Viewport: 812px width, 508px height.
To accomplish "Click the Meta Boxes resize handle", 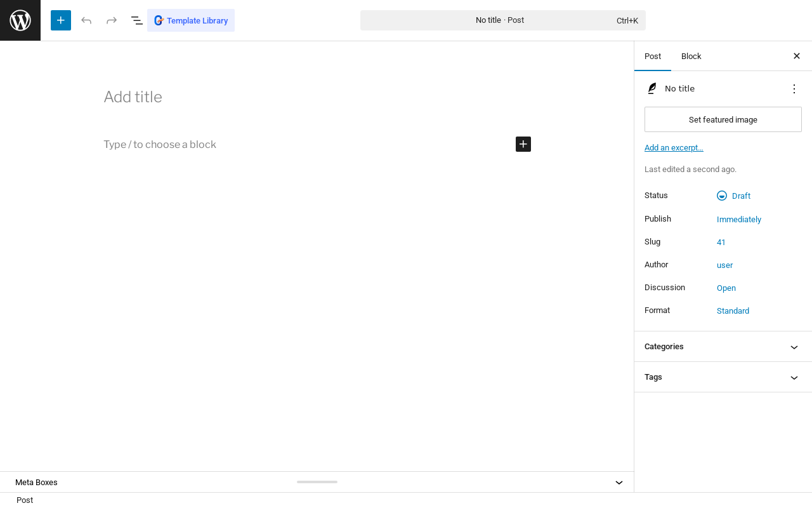I will click(x=317, y=482).
